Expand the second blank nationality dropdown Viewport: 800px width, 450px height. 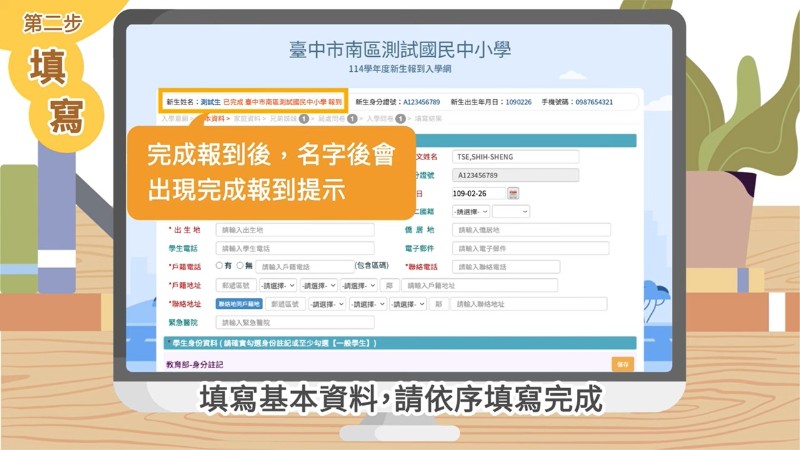510,212
